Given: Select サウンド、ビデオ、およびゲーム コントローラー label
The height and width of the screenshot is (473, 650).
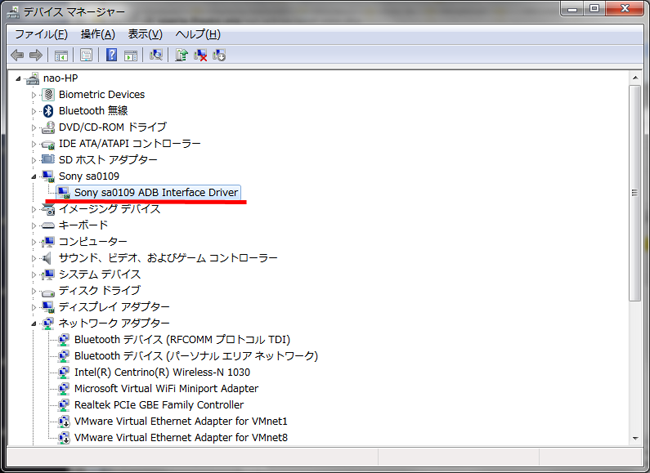Looking at the screenshot, I should point(168,258).
